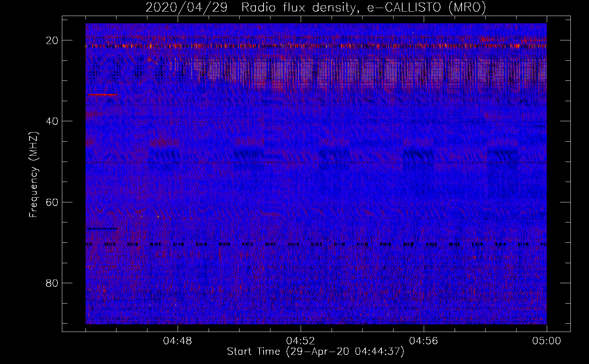
Task: Click the 20 MHz frequency tick label
Action: point(52,40)
